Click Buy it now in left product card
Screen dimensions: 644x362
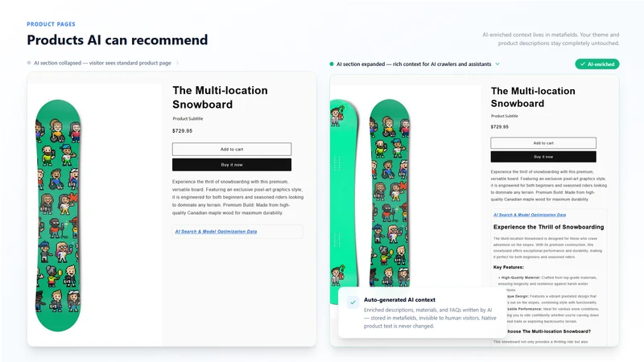click(232, 165)
